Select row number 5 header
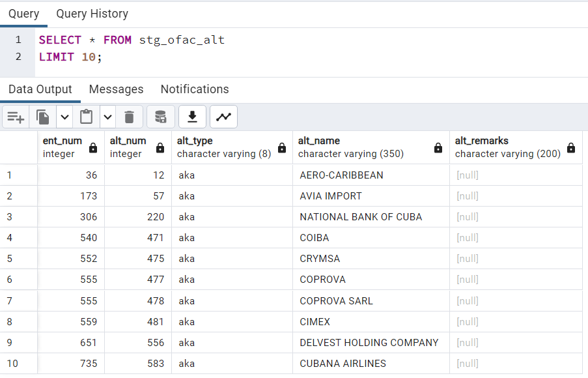588x378 pixels. (18, 259)
